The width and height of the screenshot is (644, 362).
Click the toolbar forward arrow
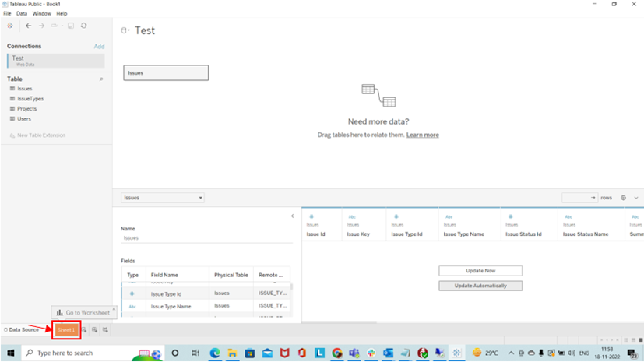tap(41, 26)
